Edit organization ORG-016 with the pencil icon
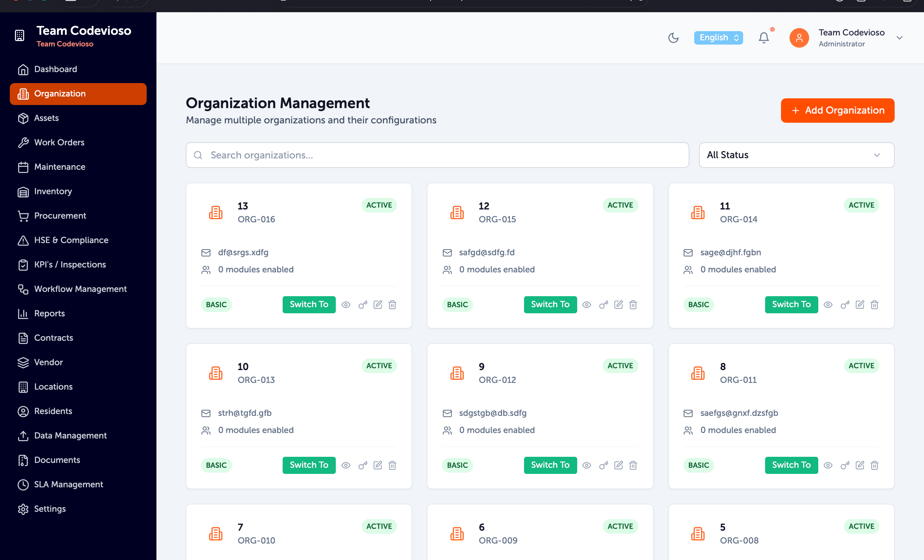 (378, 304)
